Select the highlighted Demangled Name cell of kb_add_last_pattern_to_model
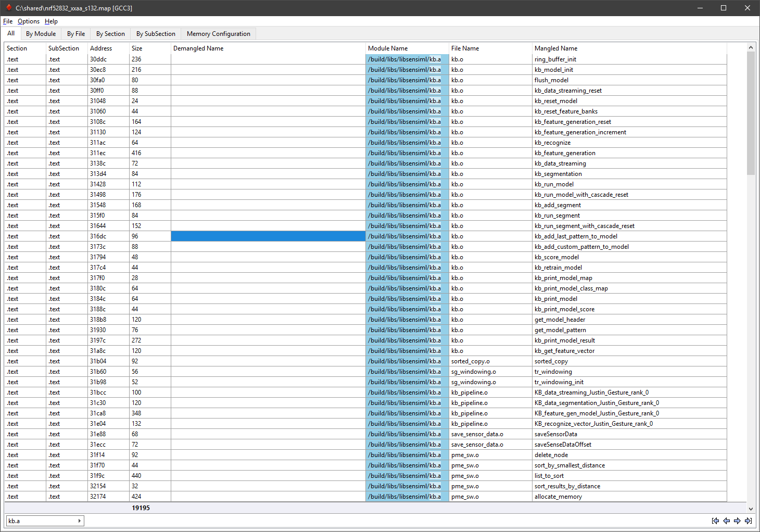This screenshot has width=760, height=532. pyautogui.click(x=268, y=236)
